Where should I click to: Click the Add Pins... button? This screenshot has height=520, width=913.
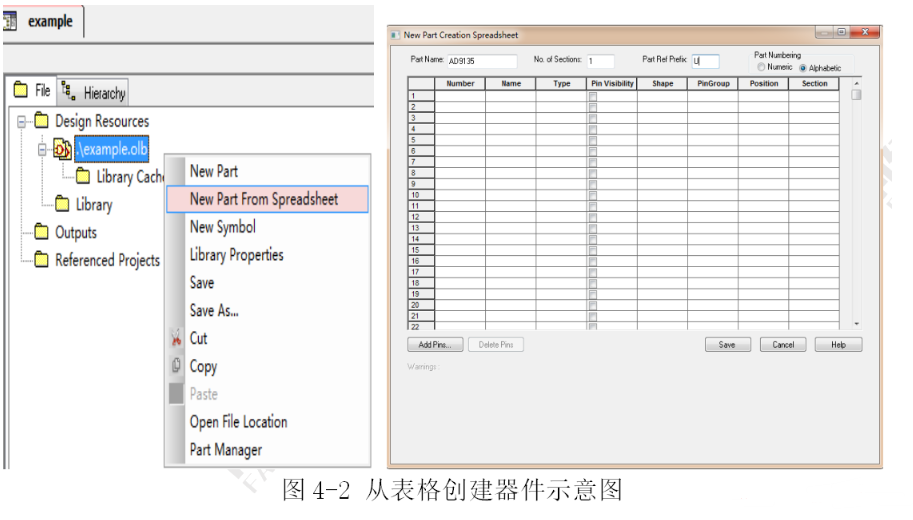[435, 345]
